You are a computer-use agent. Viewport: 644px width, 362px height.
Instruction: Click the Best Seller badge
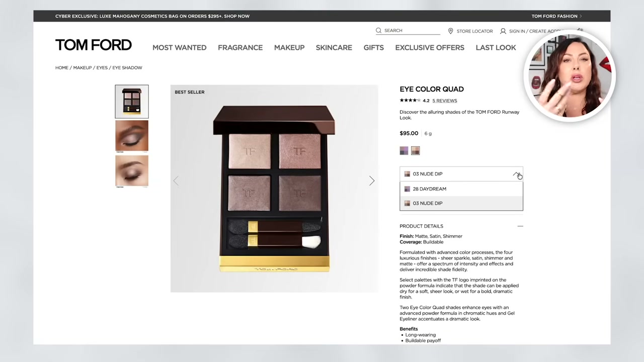pyautogui.click(x=190, y=92)
